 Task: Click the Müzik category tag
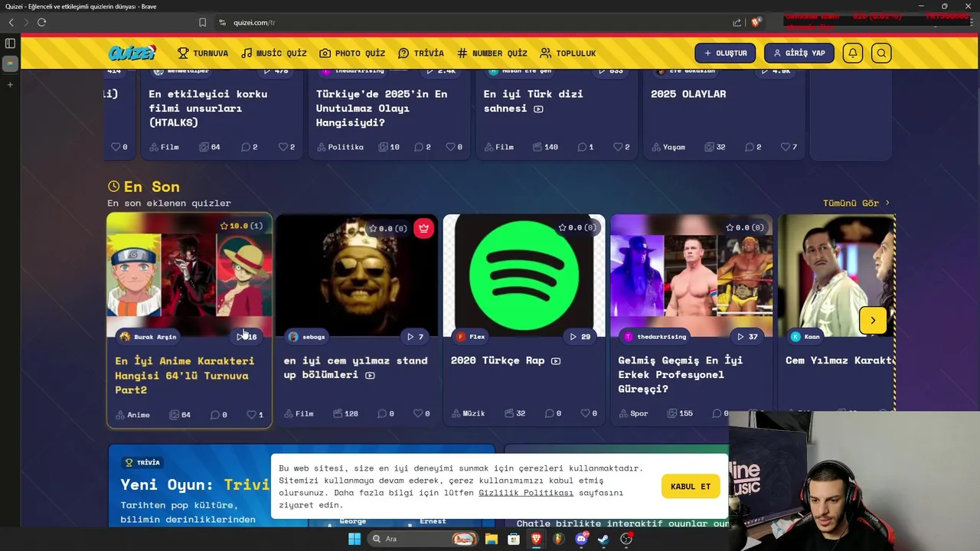pyautogui.click(x=468, y=413)
